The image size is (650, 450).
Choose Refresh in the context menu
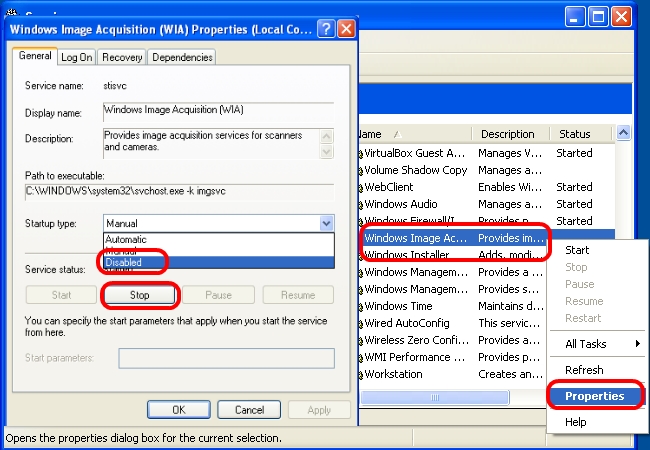pos(597,370)
